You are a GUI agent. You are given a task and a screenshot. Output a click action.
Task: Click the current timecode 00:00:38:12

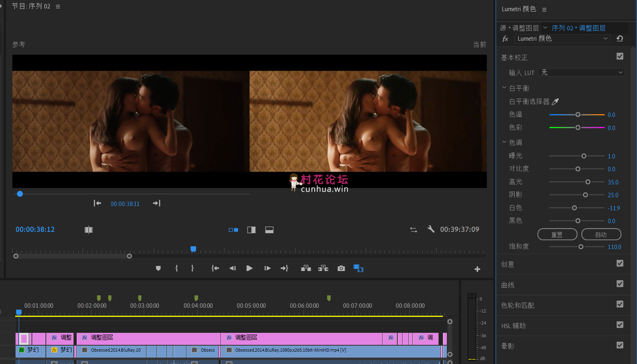coord(35,229)
